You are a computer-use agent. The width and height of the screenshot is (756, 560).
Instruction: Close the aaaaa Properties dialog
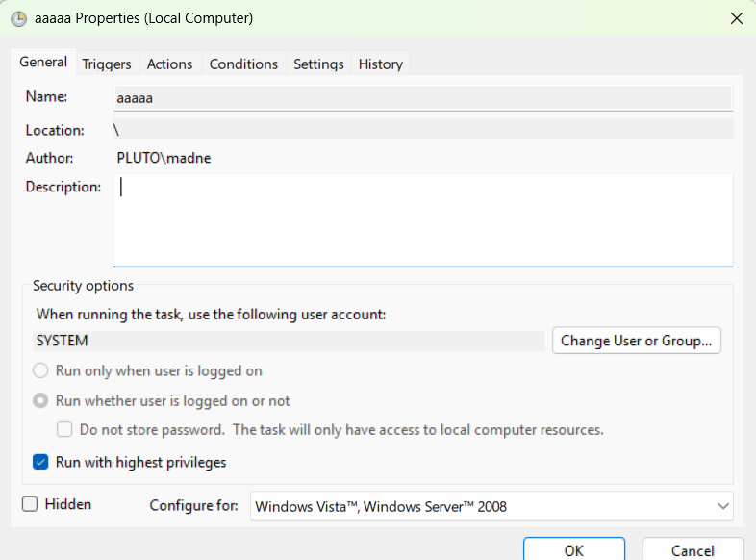coord(736,18)
